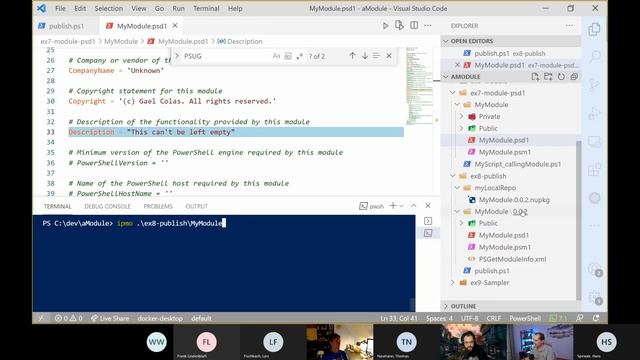Click the PSUG find input field
This screenshot has height=360, width=640.
pos(227,56)
